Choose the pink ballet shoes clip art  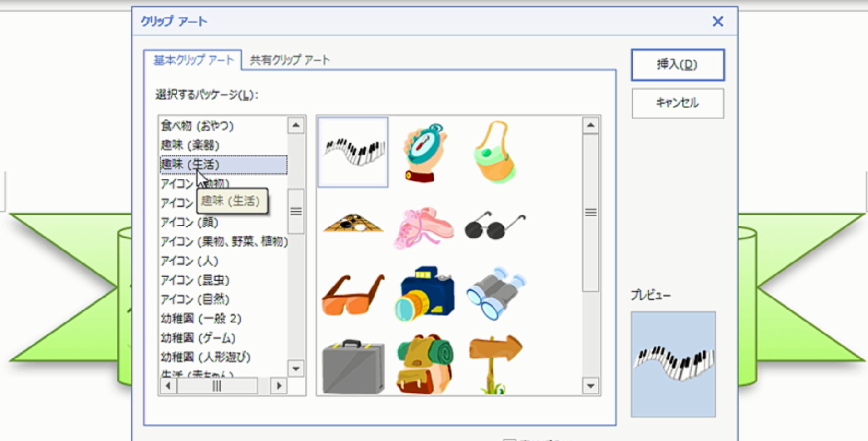pos(424,226)
